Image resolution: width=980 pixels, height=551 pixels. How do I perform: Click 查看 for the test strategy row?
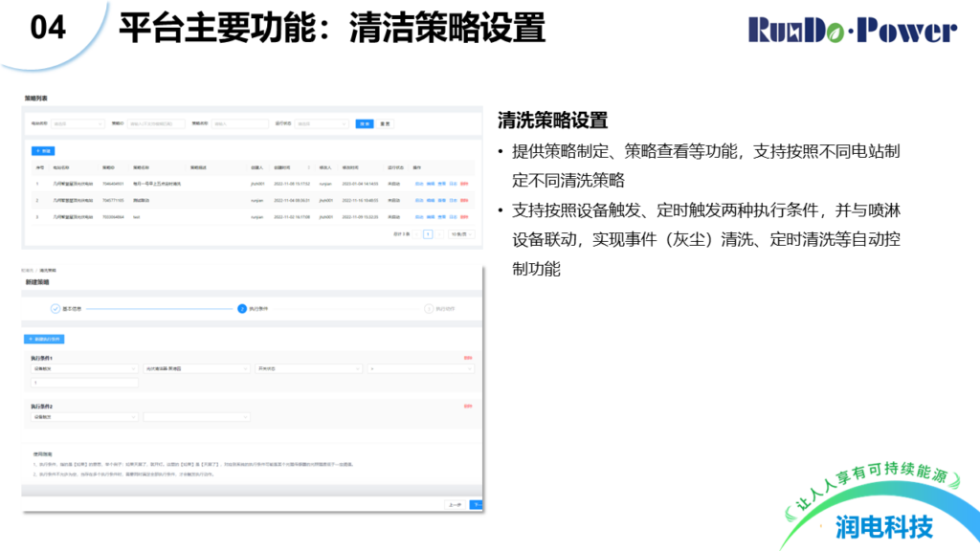click(x=441, y=217)
